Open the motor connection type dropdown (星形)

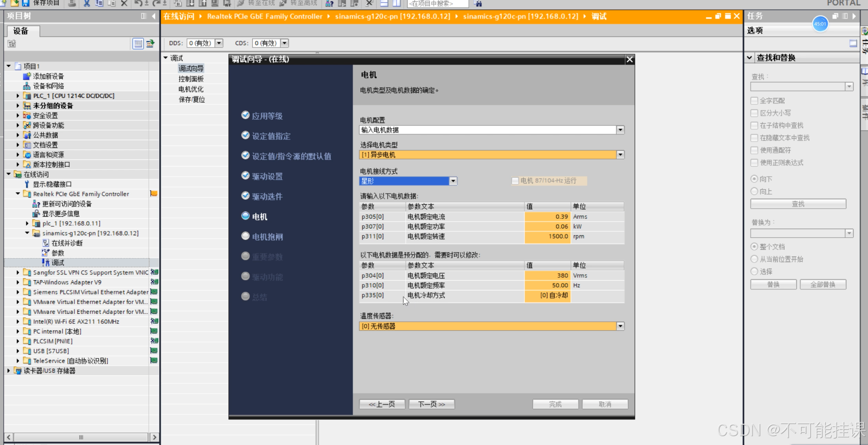point(453,181)
